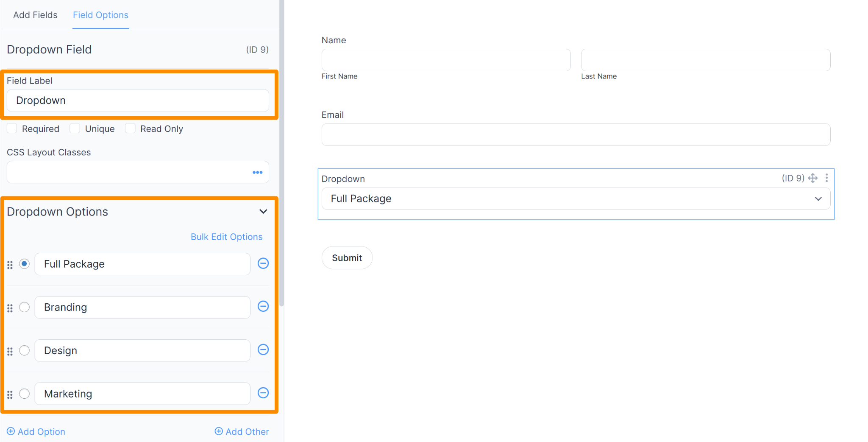Viewport: 868px width, 442px height.
Task: Enable the Read Only checkbox
Action: click(x=131, y=128)
